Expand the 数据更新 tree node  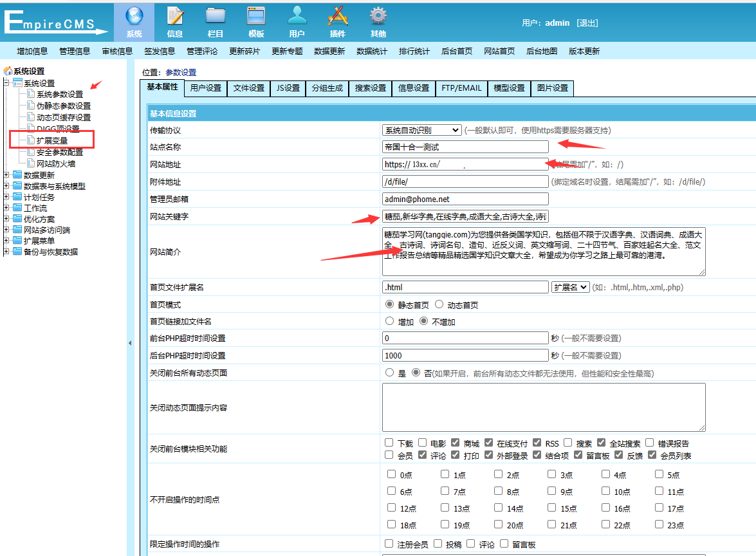[7, 175]
